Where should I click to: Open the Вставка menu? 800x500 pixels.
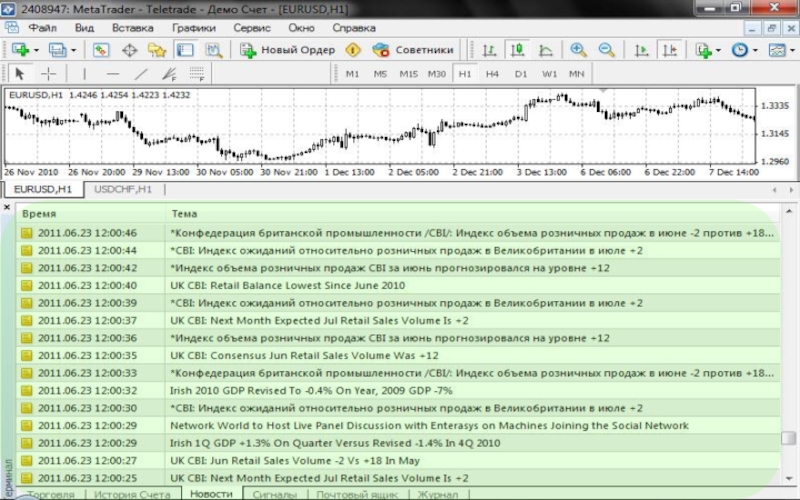133,28
